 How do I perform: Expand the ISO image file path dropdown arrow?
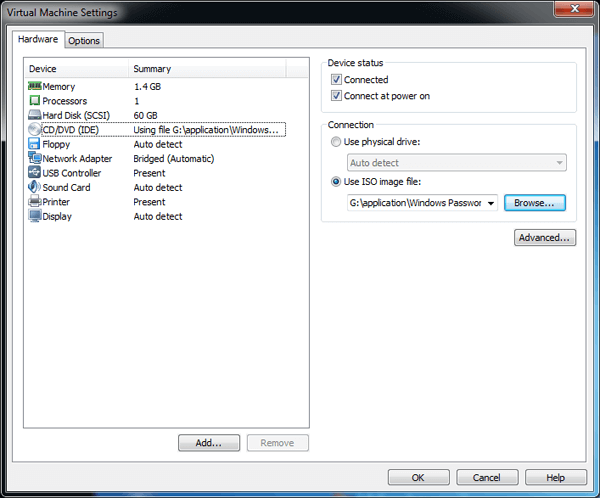click(x=491, y=203)
